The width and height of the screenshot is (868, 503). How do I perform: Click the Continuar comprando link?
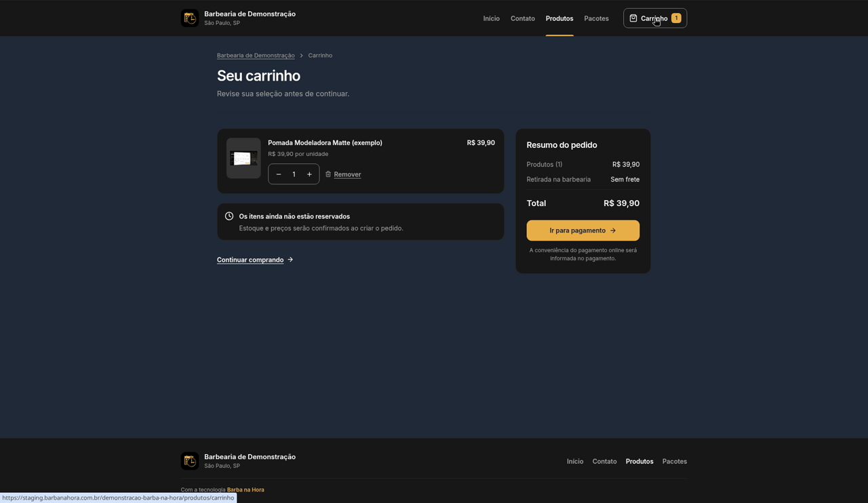coord(255,260)
